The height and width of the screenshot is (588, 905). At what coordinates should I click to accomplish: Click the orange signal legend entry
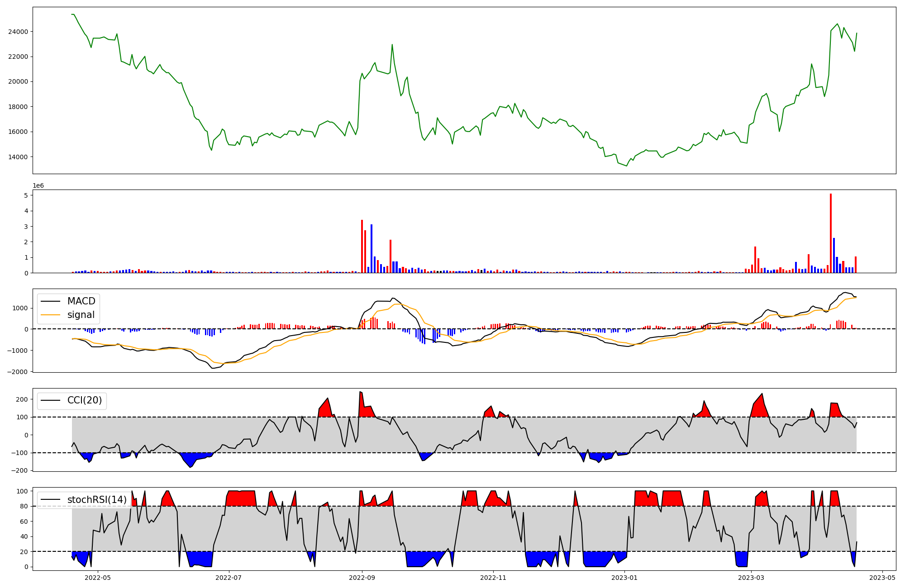pos(81,315)
